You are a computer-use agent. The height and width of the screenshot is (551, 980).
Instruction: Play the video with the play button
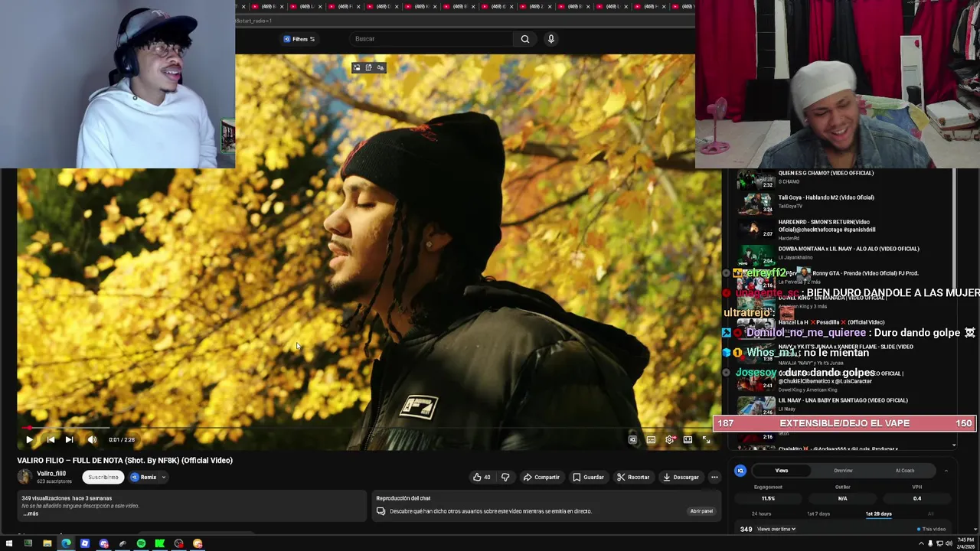29,439
